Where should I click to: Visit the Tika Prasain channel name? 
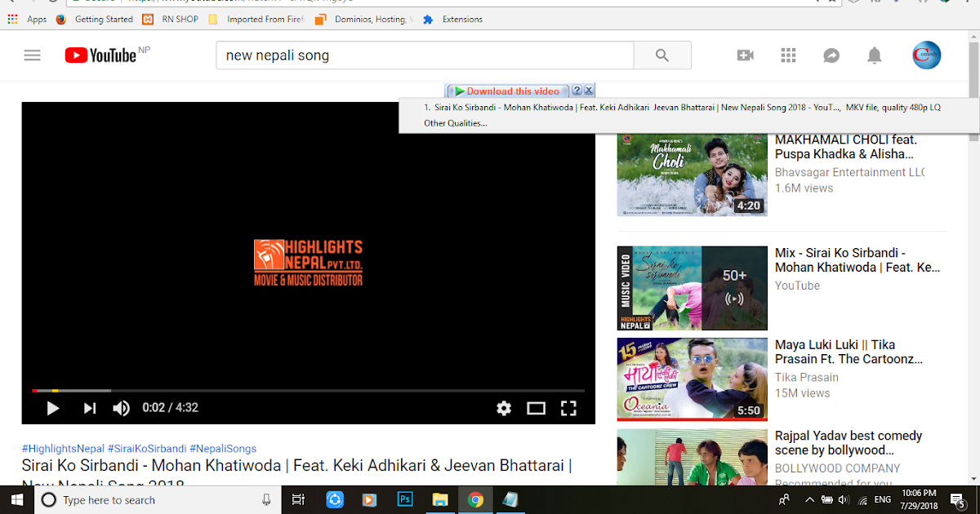point(807,377)
